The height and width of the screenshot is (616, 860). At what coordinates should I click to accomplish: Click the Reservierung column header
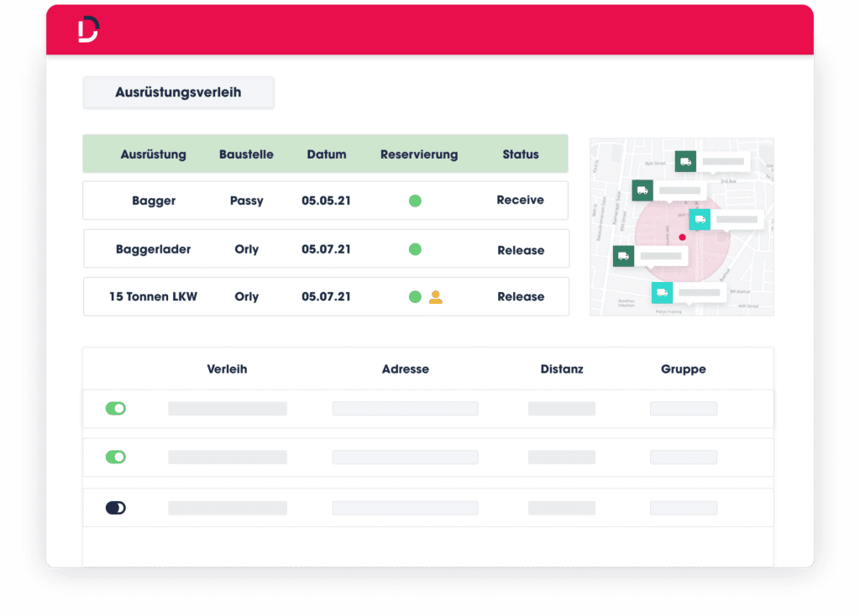[x=419, y=154]
